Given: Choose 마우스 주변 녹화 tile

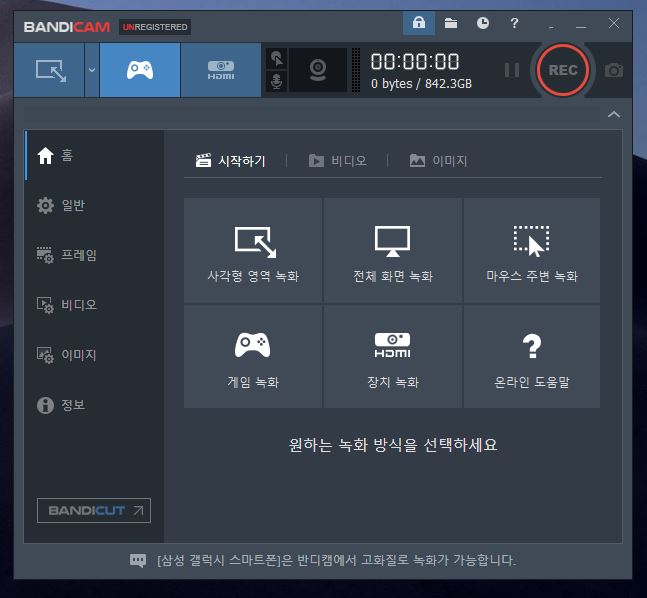Looking at the screenshot, I should (531, 250).
